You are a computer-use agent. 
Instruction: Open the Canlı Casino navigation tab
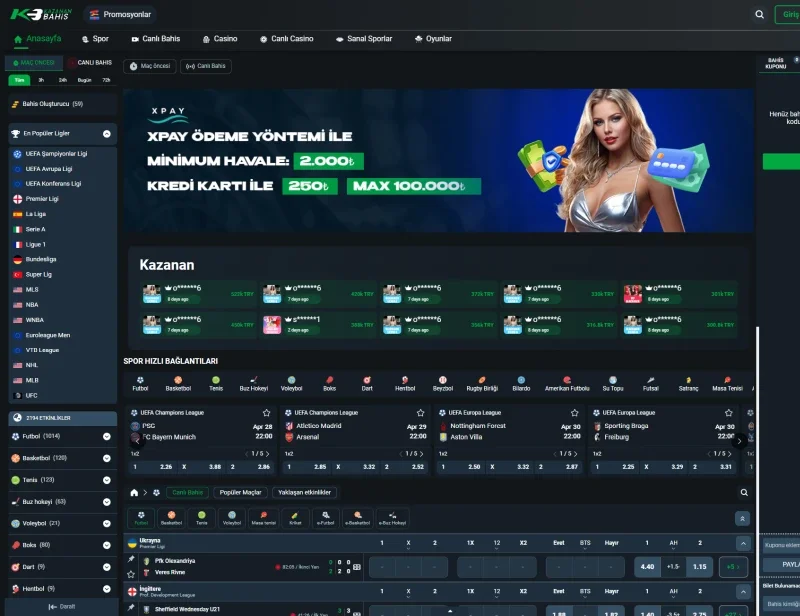click(286, 39)
